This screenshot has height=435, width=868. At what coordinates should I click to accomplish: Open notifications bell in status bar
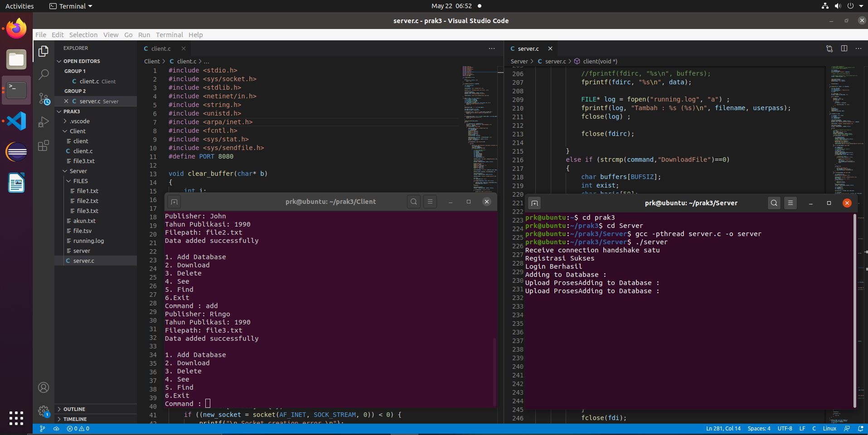[861, 428]
